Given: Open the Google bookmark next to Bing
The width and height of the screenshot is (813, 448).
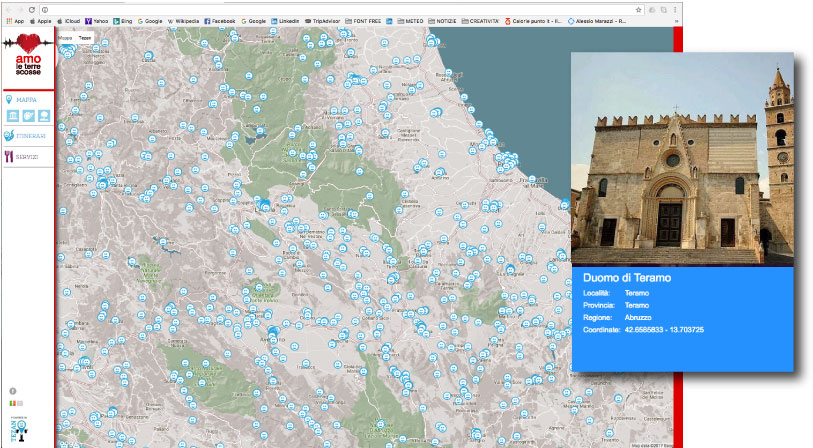Looking at the screenshot, I should 150,21.
